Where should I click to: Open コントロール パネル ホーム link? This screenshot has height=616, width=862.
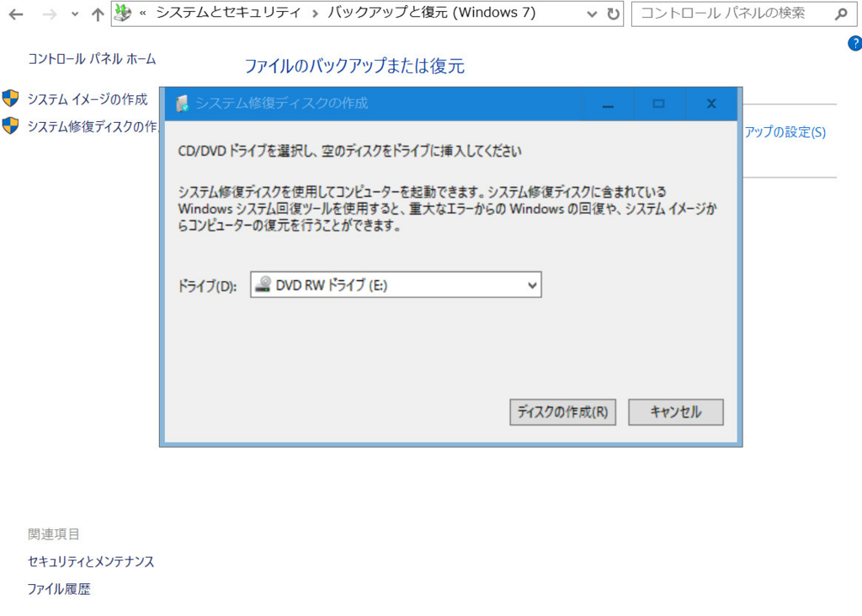92,59
